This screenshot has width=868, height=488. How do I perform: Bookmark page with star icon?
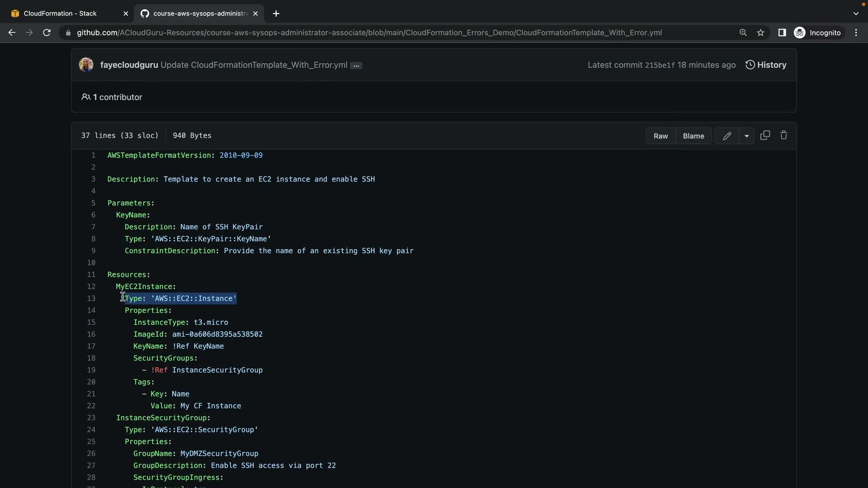761,33
